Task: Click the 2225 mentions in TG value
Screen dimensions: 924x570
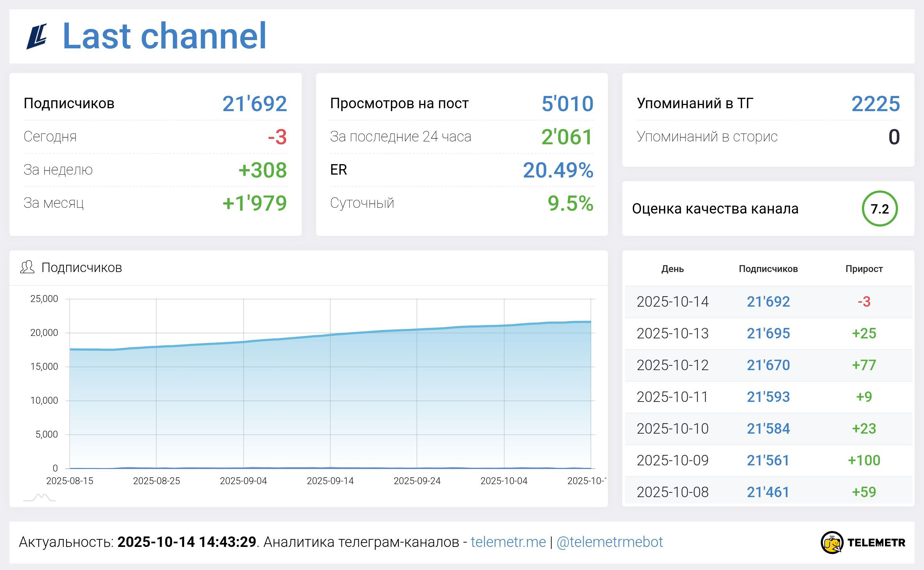Action: tap(875, 104)
